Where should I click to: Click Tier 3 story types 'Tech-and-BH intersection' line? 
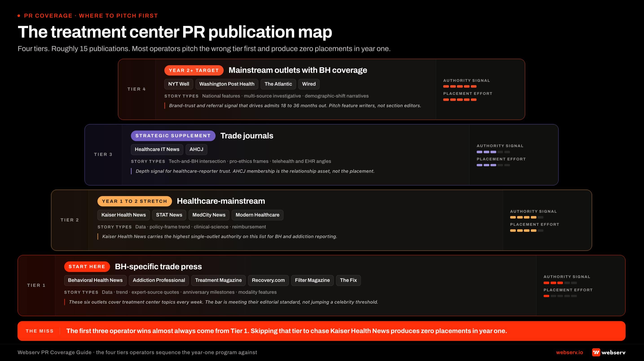(250, 161)
